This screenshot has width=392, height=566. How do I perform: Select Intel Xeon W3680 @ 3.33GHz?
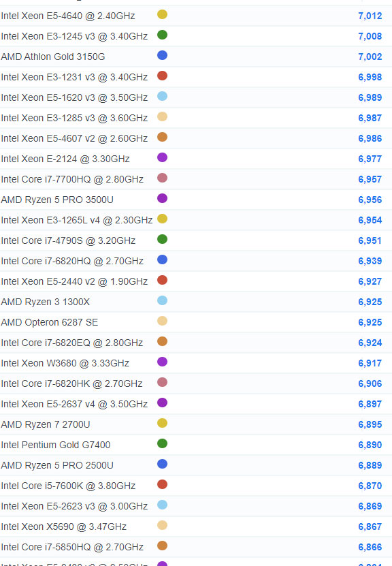(65, 363)
